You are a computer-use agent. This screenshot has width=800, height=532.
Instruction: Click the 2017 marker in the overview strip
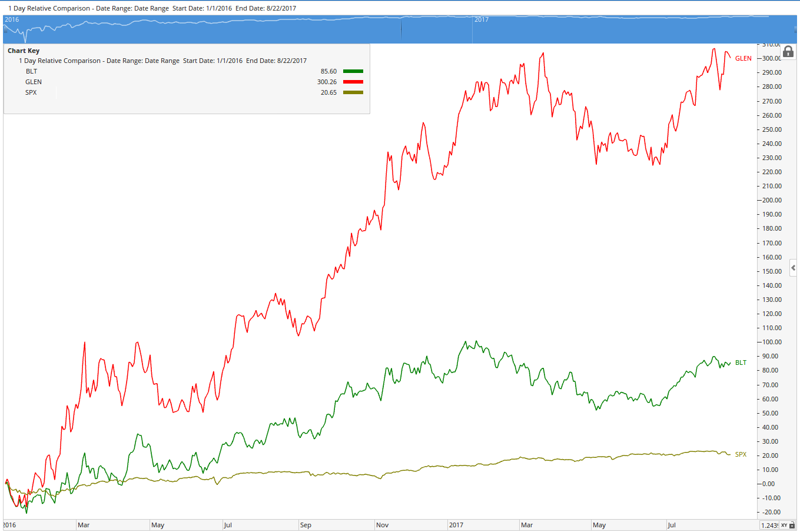pyautogui.click(x=482, y=20)
